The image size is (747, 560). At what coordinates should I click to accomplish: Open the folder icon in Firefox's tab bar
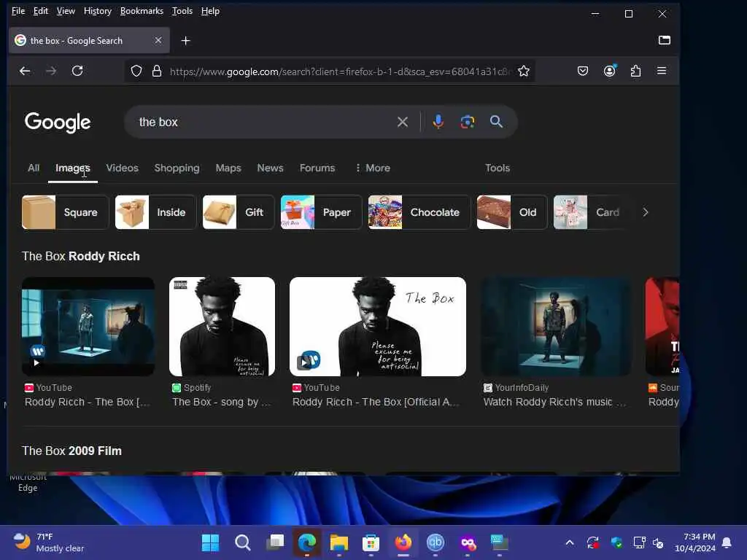click(x=664, y=40)
